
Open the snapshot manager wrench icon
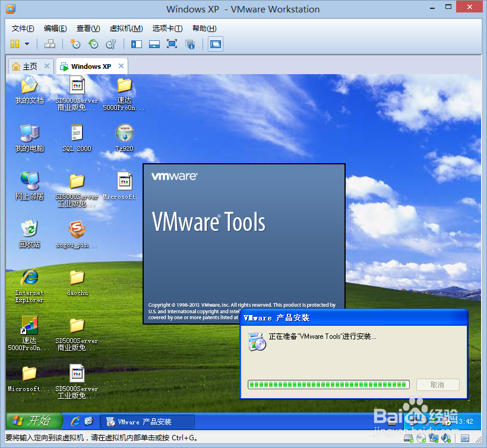pyautogui.click(x=111, y=44)
